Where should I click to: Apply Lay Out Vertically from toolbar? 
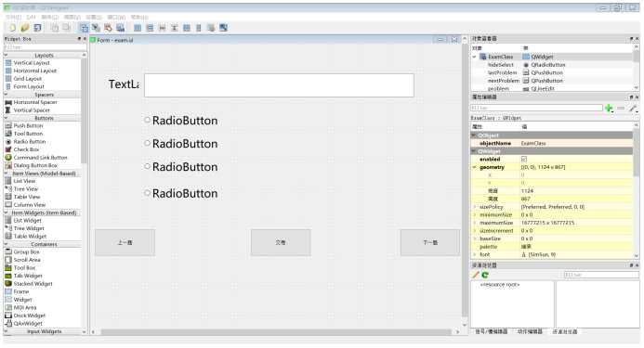[150, 28]
